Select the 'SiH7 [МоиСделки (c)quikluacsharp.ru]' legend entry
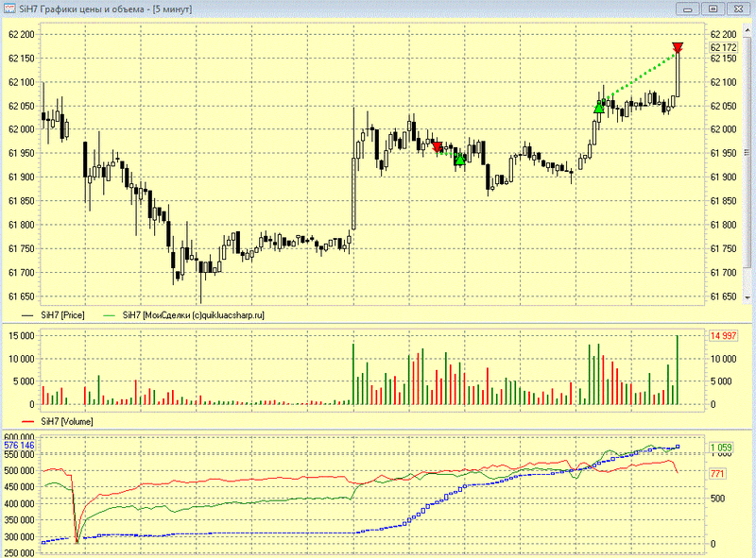This screenshot has height=558, width=756. [x=184, y=315]
